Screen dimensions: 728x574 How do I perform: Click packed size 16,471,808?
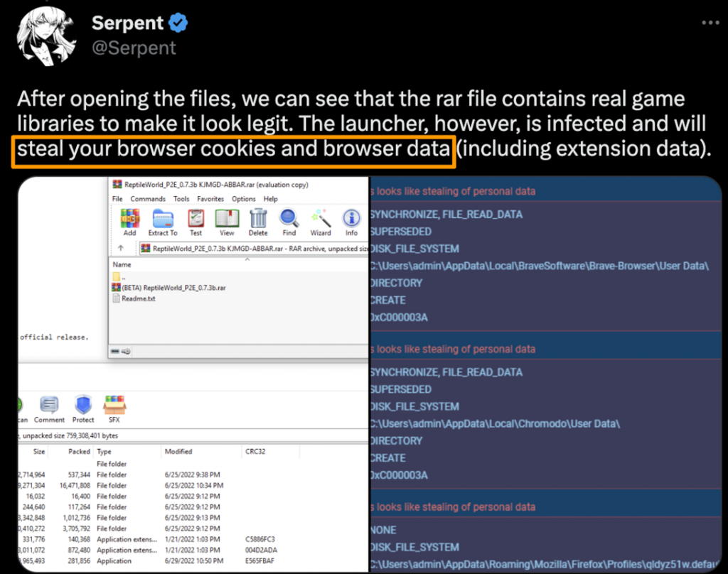(75, 485)
